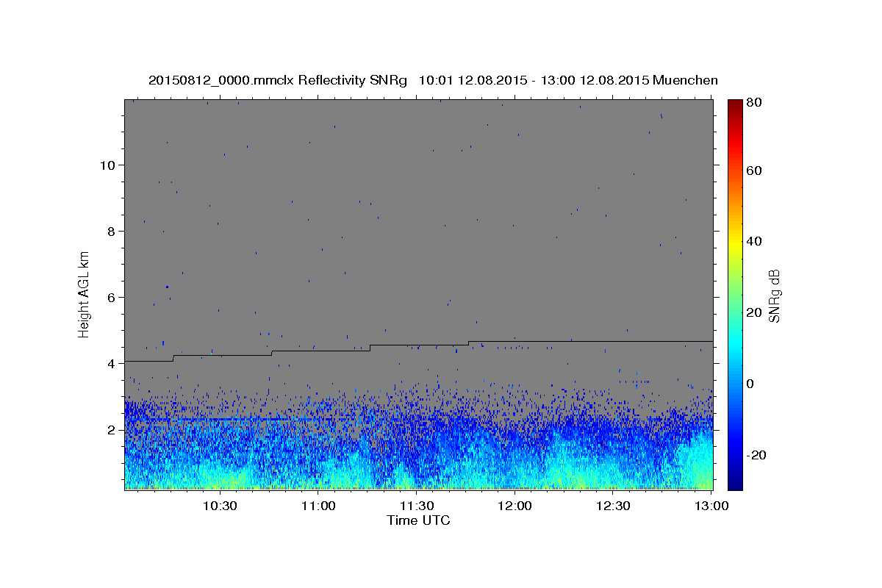This screenshot has width=882, height=588.
Task: Click the 'Time UTC' axis label
Action: [418, 520]
